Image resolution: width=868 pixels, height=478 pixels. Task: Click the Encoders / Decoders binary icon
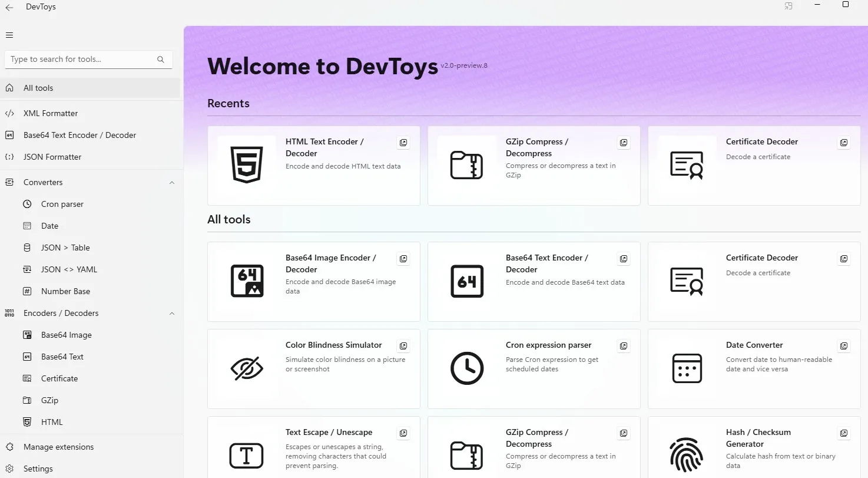coord(9,313)
